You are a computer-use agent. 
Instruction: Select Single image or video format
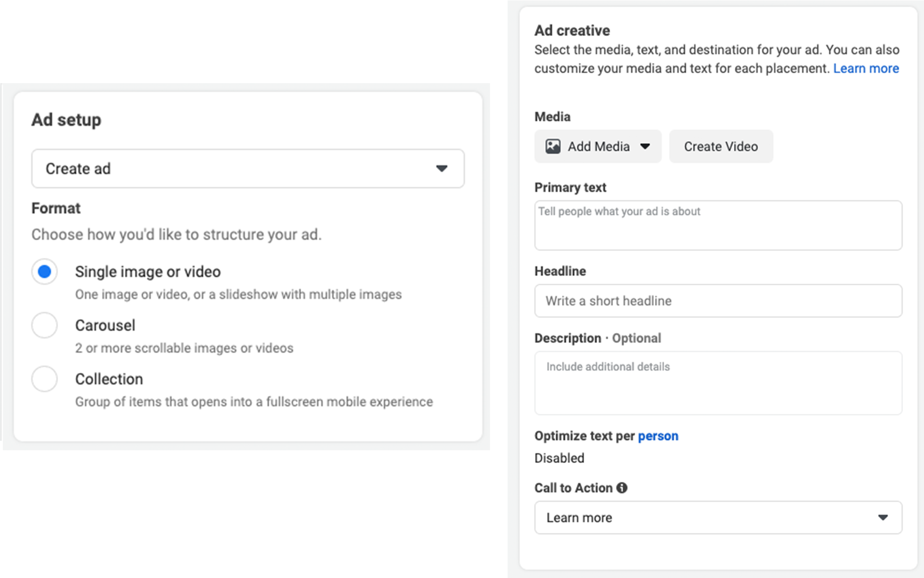(44, 271)
